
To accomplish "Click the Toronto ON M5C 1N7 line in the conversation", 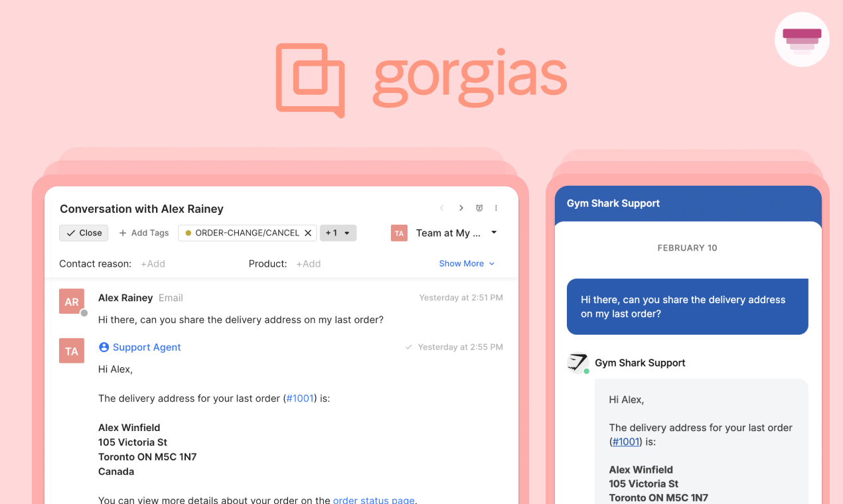I will tap(147, 457).
